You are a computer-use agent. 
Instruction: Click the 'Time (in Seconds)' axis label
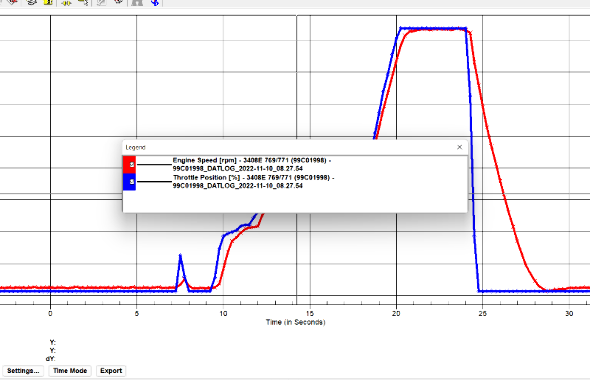(x=295, y=322)
